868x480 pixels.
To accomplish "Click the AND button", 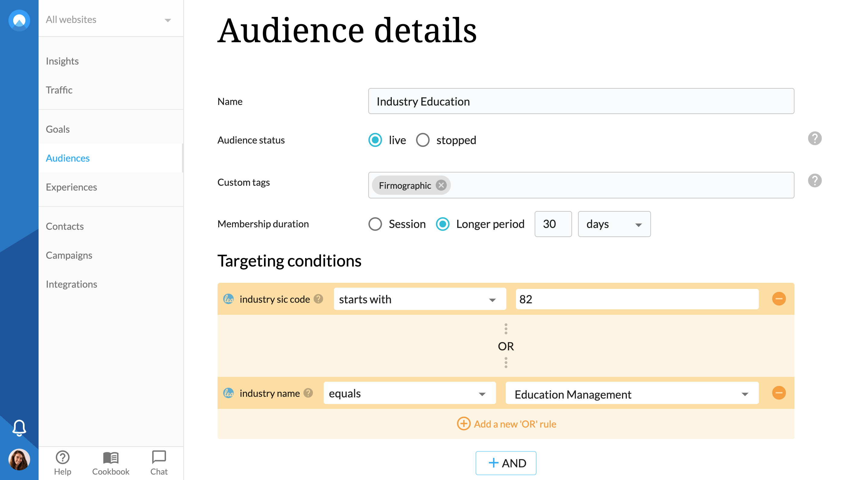I will 505,463.
